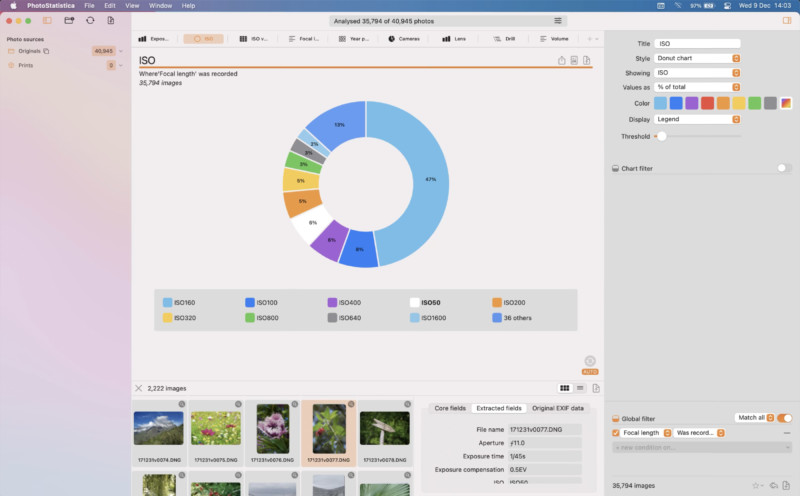Click the list icon in the analysis bar

(558, 20)
